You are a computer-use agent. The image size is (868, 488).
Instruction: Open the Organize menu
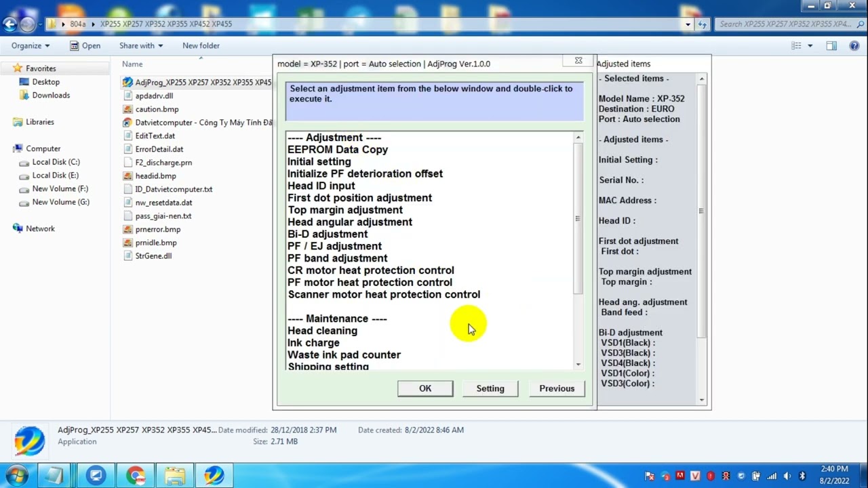(x=31, y=45)
